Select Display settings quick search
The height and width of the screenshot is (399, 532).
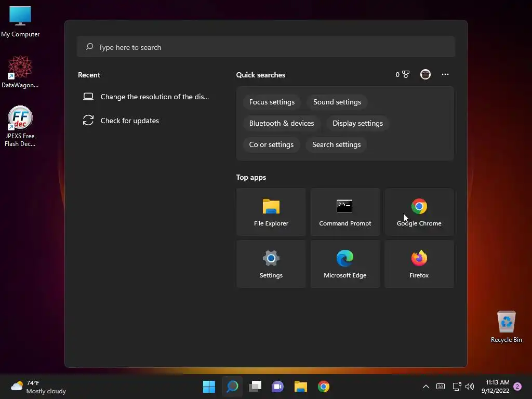click(x=357, y=123)
